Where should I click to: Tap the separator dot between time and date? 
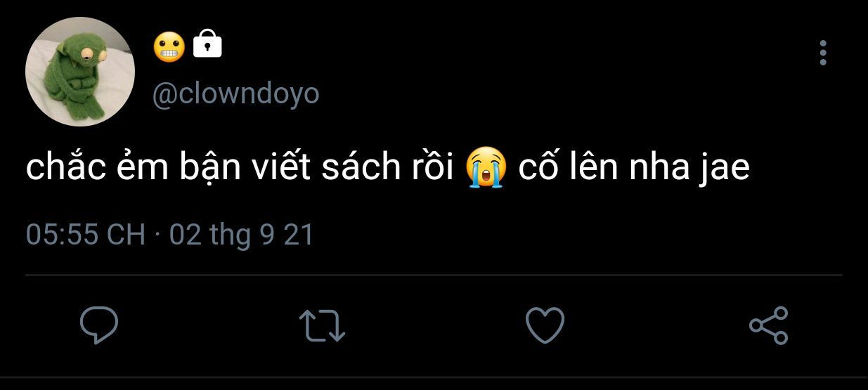pyautogui.click(x=157, y=235)
